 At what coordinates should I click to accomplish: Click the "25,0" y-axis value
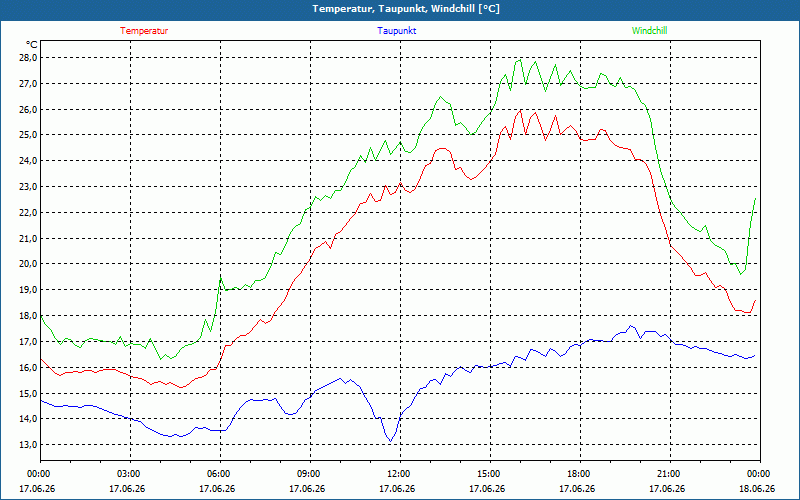[29, 135]
